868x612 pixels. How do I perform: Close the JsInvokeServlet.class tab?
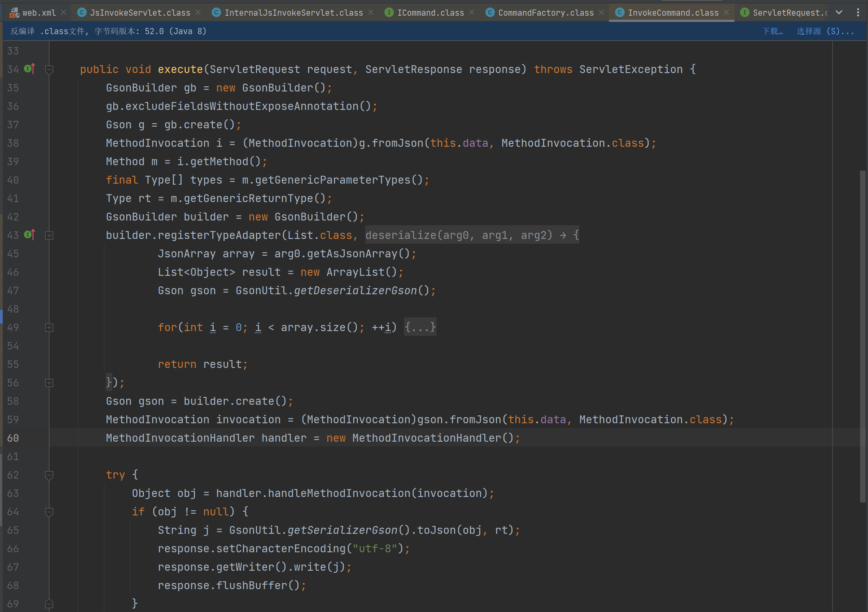click(x=198, y=13)
